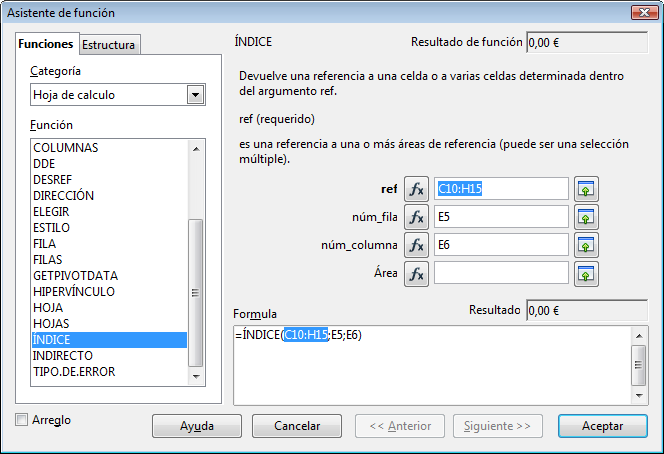The image size is (664, 454).
Task: Enable the Arreglo checkbox
Action: (x=21, y=420)
